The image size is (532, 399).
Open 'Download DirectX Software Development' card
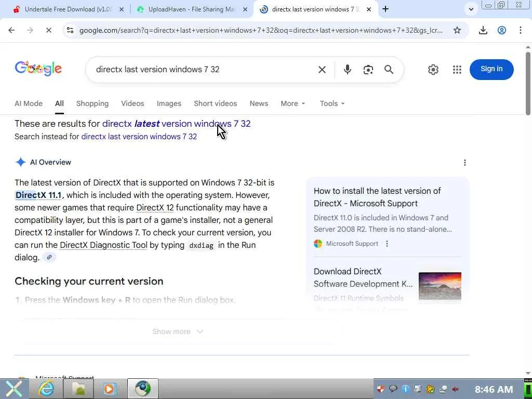(363, 277)
